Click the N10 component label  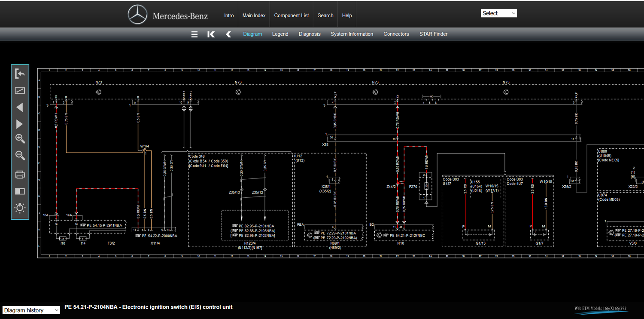[401, 243]
